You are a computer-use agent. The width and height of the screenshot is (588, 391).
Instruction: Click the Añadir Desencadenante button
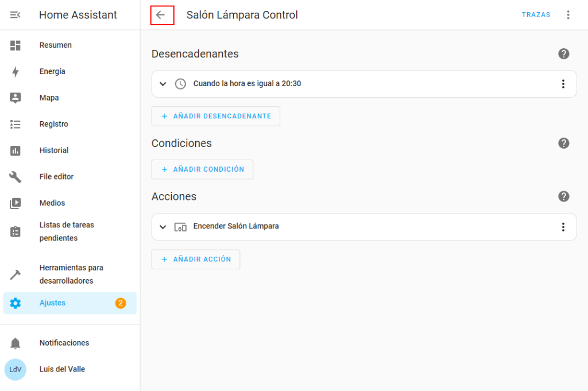click(x=216, y=116)
